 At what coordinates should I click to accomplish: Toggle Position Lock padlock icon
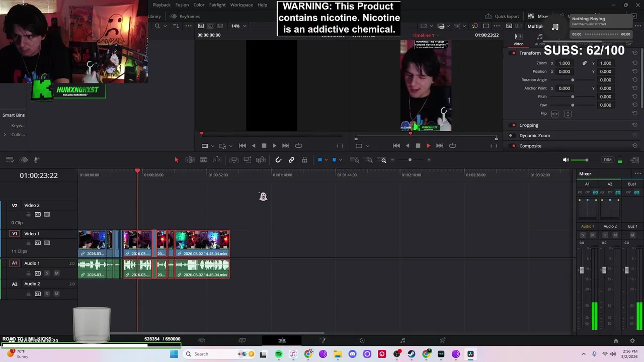(x=304, y=160)
